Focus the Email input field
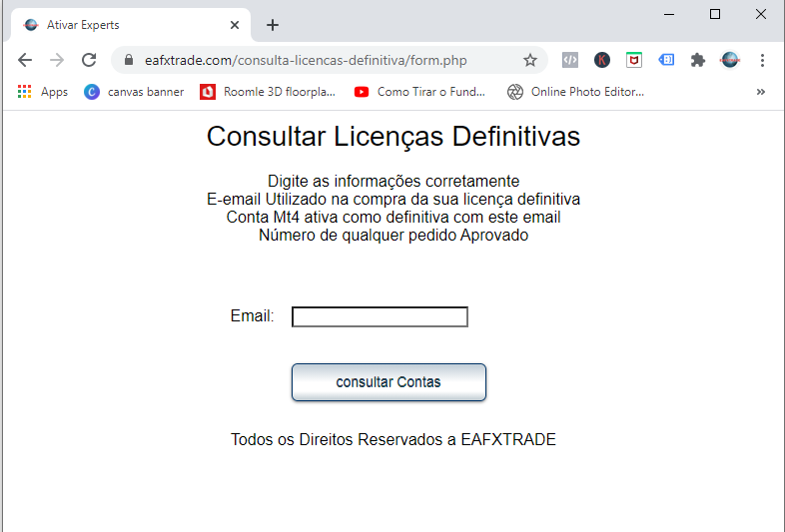Screen dimensions: 785x532 [x=380, y=316]
